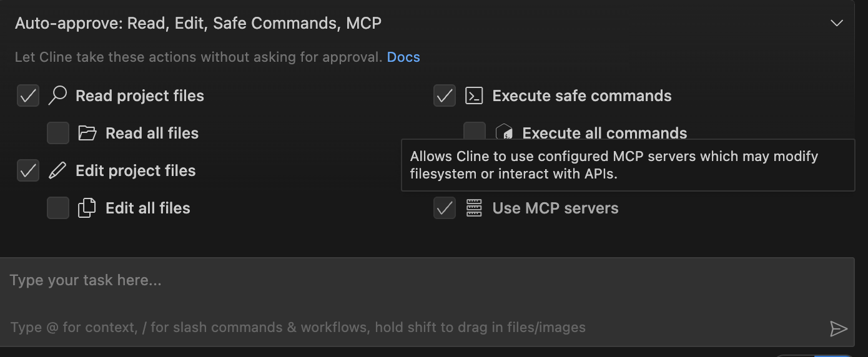This screenshot has width=868, height=357.
Task: Collapse the Auto-approve panel using the chevron
Action: click(837, 24)
